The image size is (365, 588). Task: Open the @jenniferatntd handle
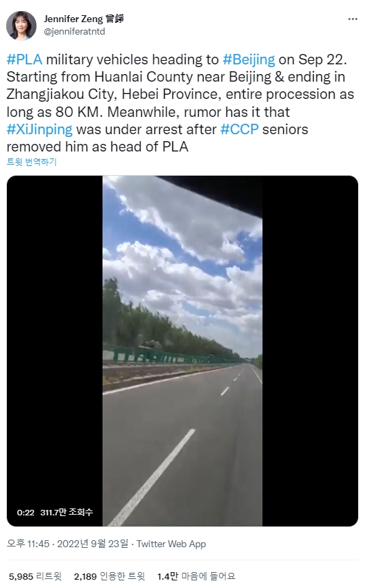point(74,32)
